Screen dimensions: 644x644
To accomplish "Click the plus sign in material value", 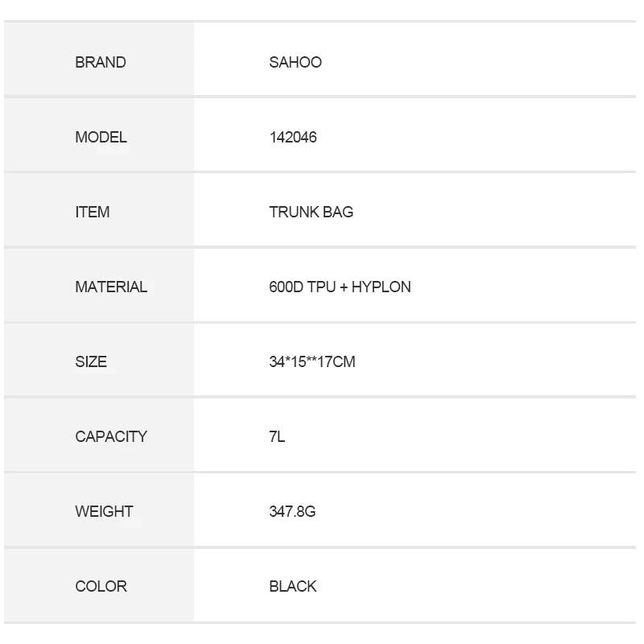I will (344, 287).
